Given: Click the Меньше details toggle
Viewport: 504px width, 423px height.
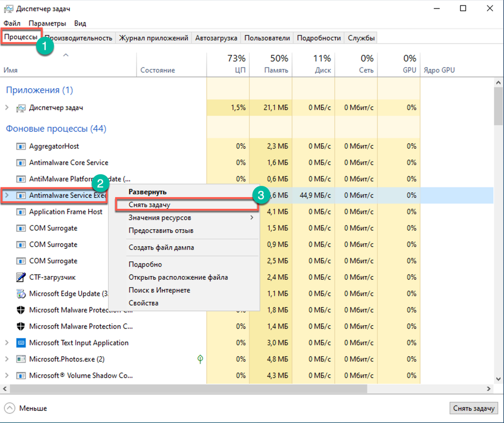Looking at the screenshot, I should (26, 408).
